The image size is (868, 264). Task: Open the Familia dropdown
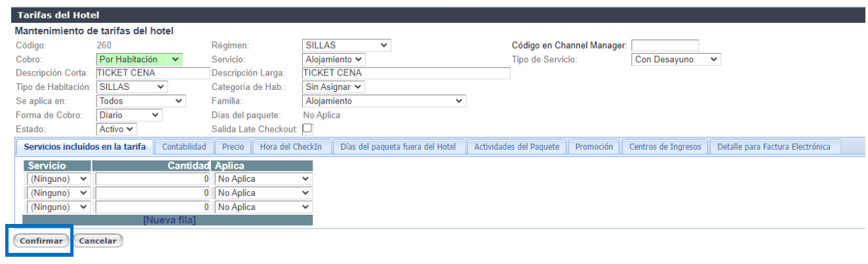[383, 101]
